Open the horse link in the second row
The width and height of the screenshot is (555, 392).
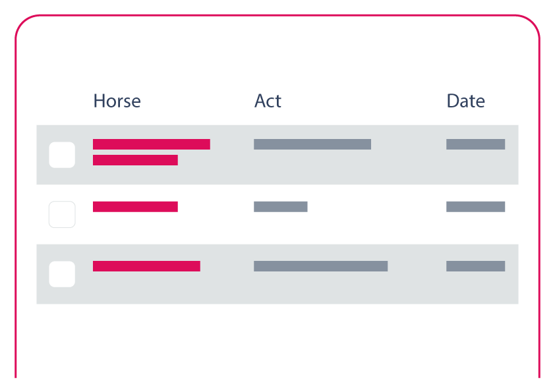click(135, 207)
